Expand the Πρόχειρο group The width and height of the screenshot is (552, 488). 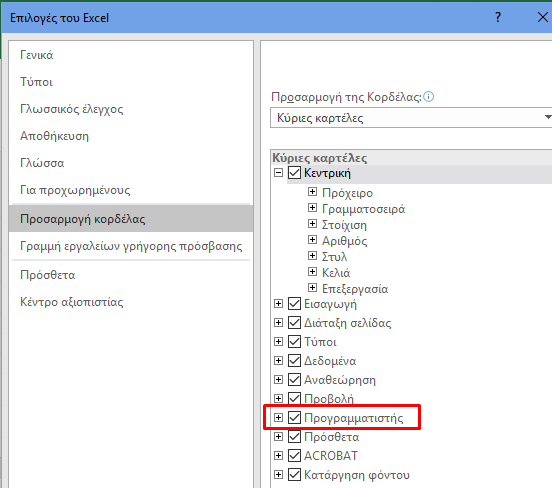(312, 192)
